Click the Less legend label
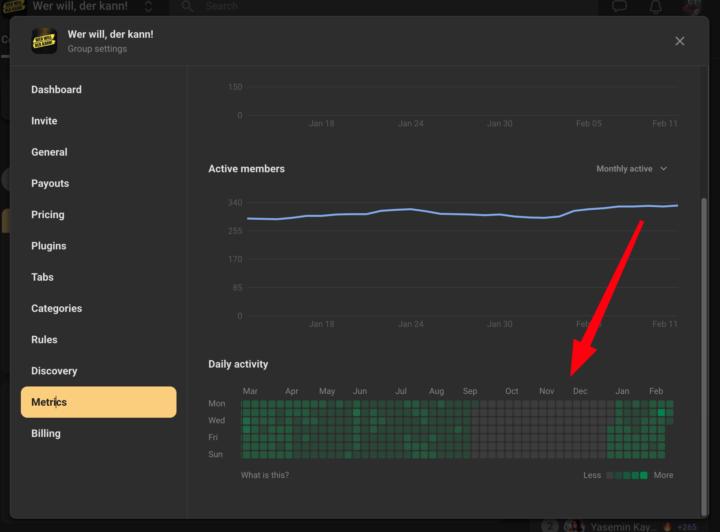Screen dimensions: 720x532 pyautogui.click(x=592, y=475)
